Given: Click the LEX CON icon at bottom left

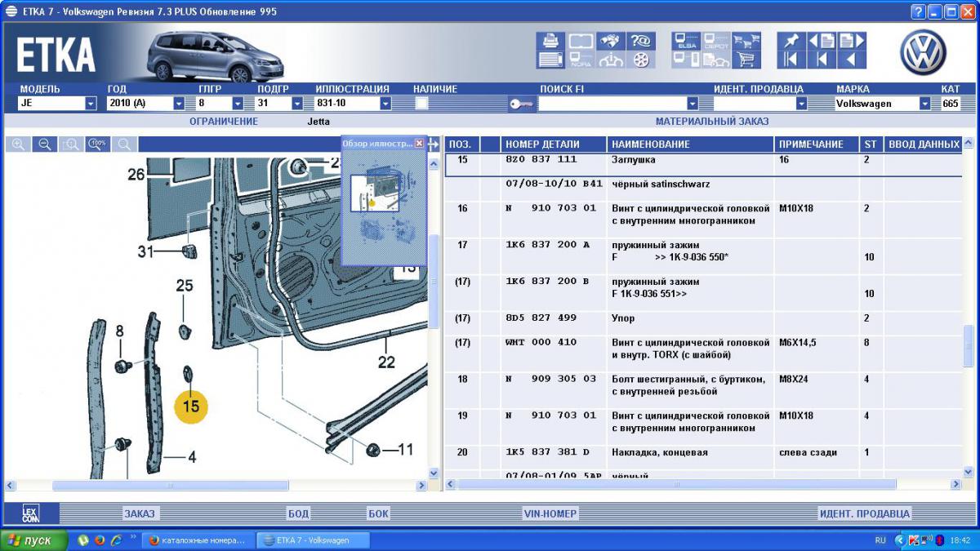Looking at the screenshot, I should [30, 513].
